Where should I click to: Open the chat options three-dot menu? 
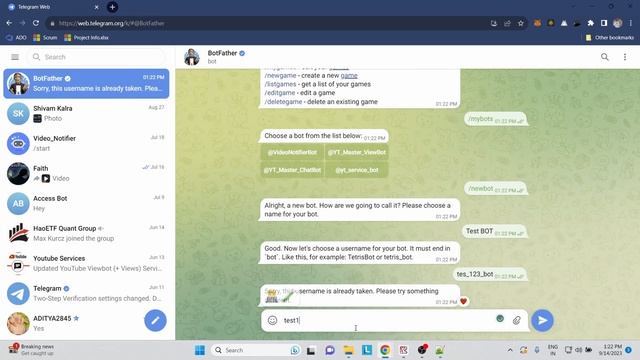coord(624,57)
